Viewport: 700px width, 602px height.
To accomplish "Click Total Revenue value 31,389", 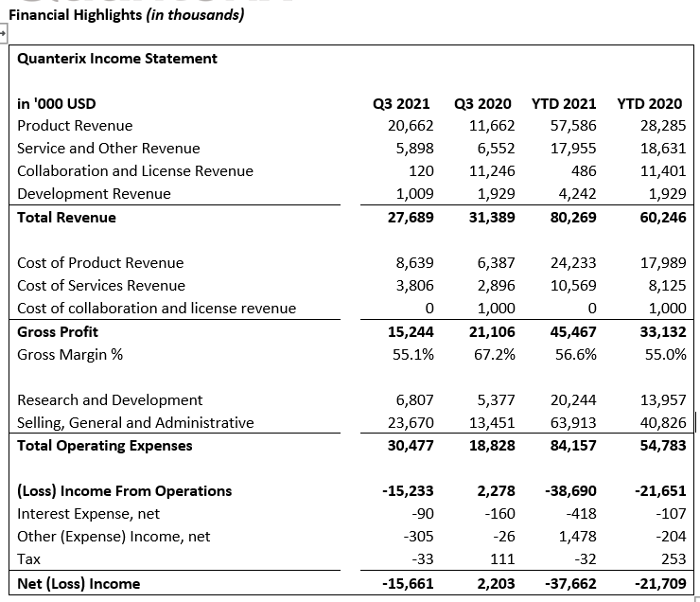I will pyautogui.click(x=492, y=218).
